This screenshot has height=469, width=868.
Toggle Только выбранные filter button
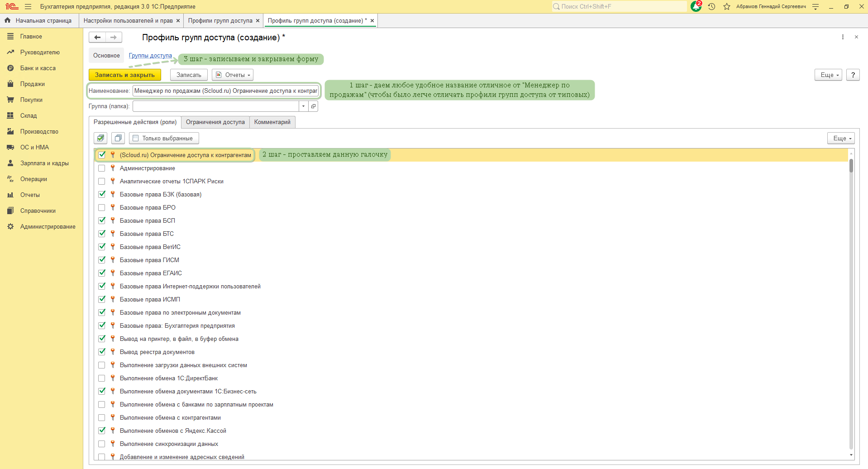point(164,138)
